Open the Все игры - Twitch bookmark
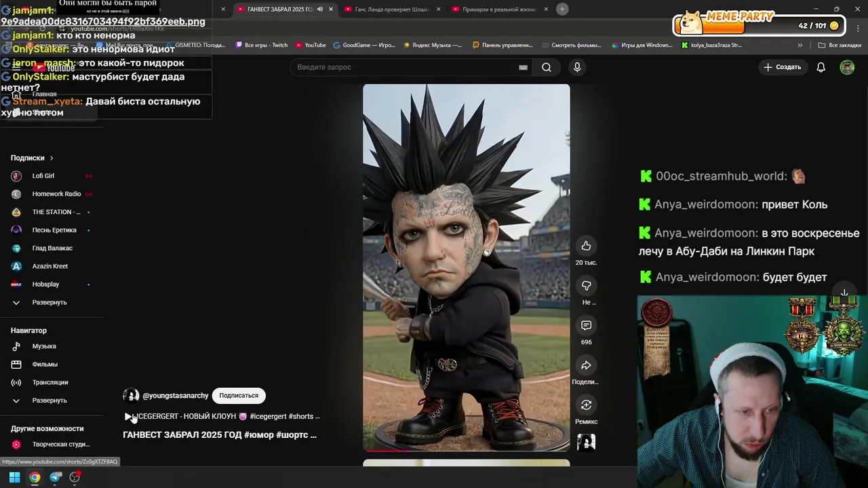 tap(262, 45)
